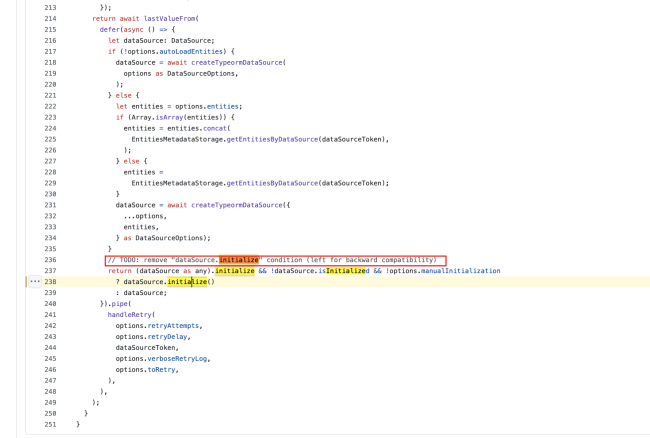Click dataSource.initialize() on line 238
Image resolution: width=650 pixels, height=438 pixels.
(169, 282)
